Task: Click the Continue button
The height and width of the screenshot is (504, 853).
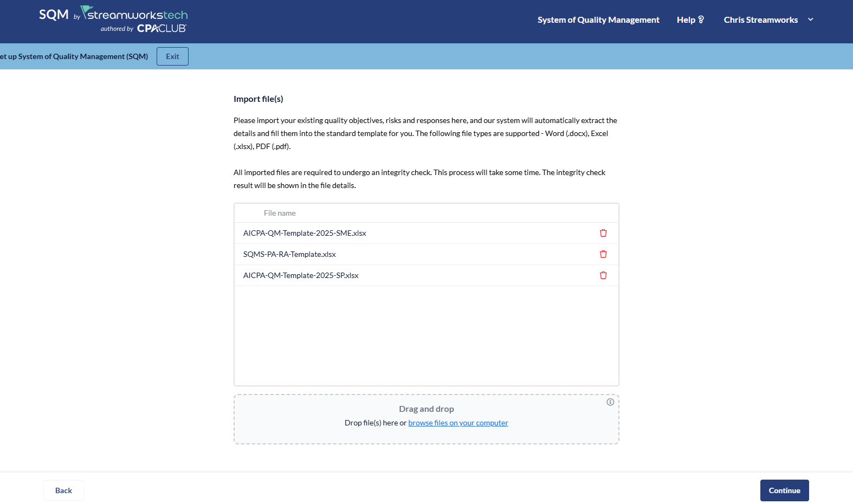Action: pyautogui.click(x=784, y=490)
